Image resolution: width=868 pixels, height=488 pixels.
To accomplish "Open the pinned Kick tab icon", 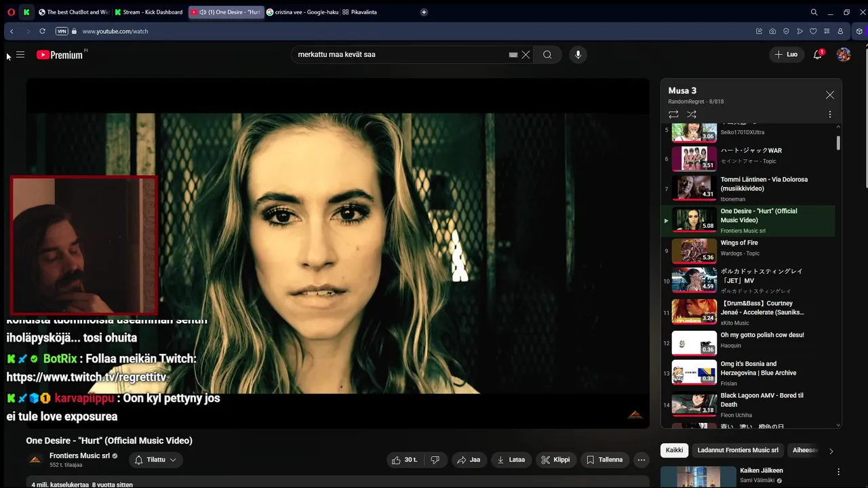I will (26, 12).
